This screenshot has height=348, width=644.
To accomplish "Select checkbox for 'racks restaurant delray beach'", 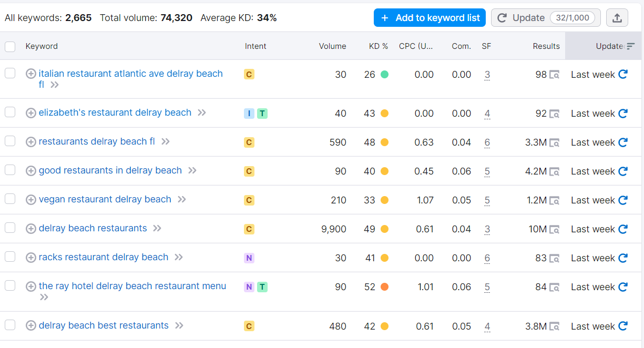I will point(10,257).
